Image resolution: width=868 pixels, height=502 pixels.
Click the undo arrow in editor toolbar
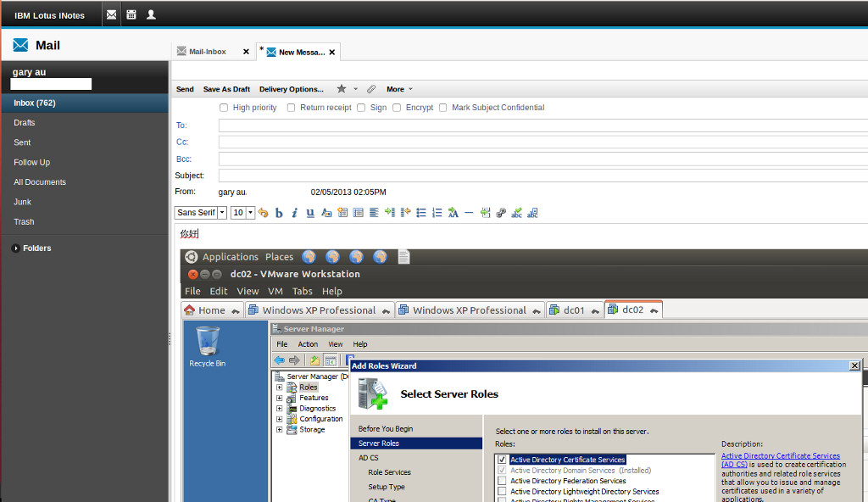click(x=263, y=213)
